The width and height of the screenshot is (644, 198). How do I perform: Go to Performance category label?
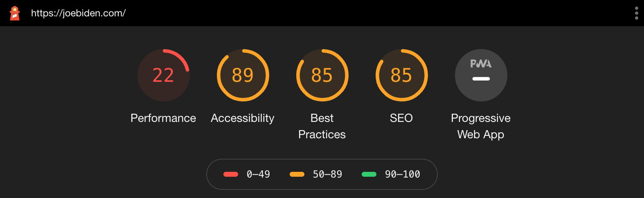pos(163,118)
